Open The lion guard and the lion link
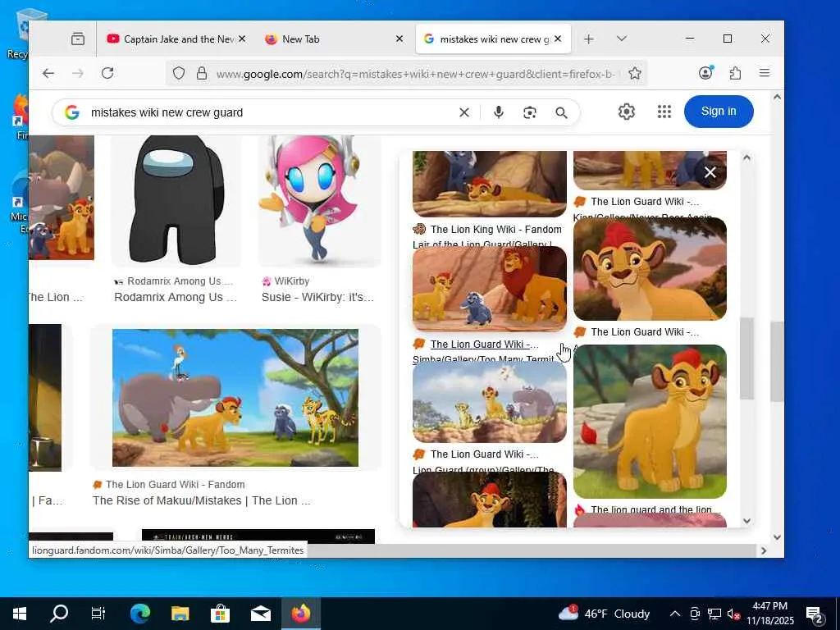This screenshot has width=840, height=630. [651, 509]
